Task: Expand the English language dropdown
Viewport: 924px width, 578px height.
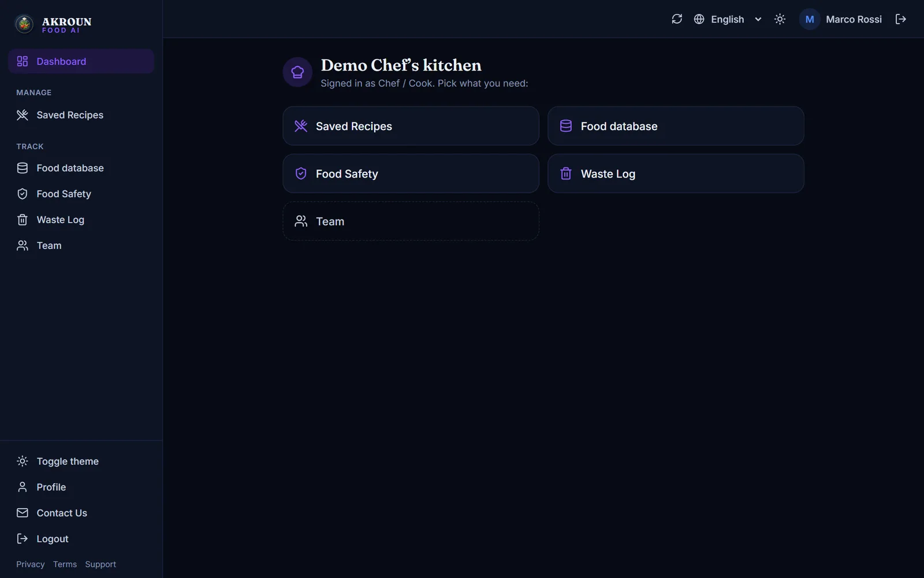Action: pyautogui.click(x=736, y=19)
